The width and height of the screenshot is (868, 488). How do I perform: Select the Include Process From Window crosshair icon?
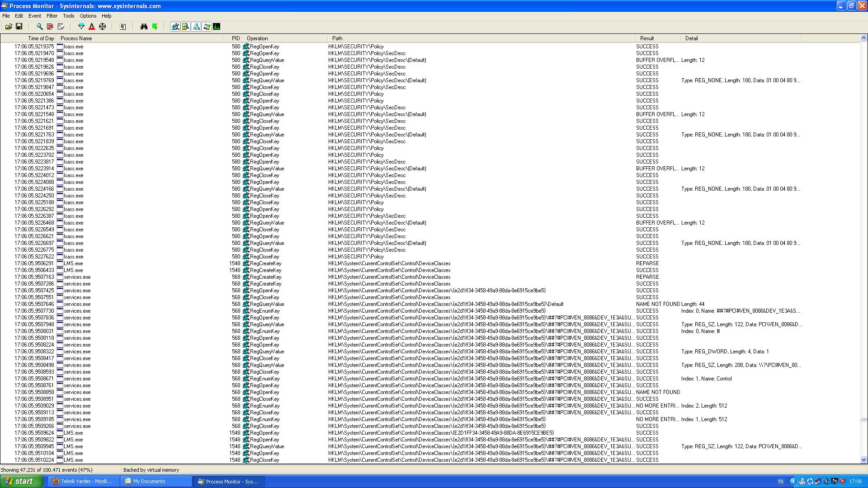(x=103, y=27)
